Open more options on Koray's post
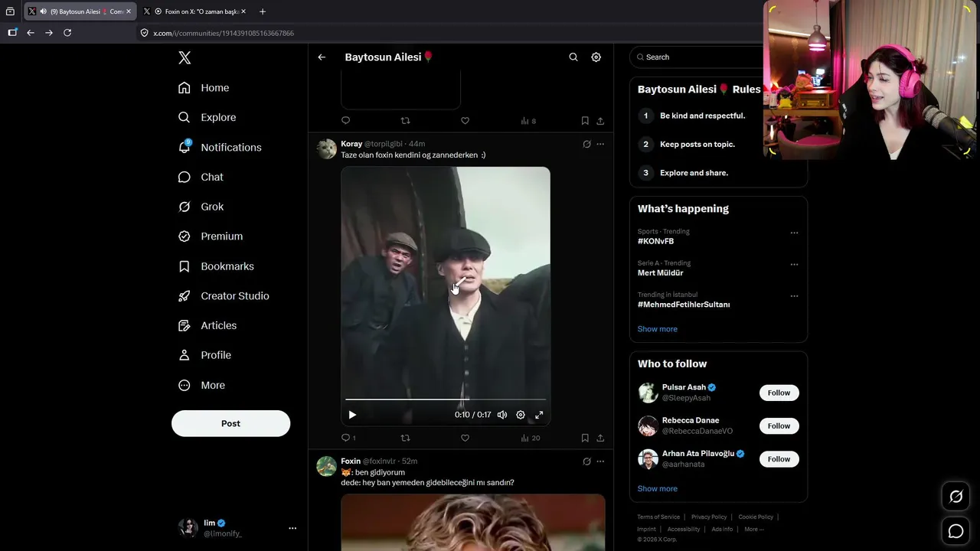The width and height of the screenshot is (980, 551). (600, 144)
